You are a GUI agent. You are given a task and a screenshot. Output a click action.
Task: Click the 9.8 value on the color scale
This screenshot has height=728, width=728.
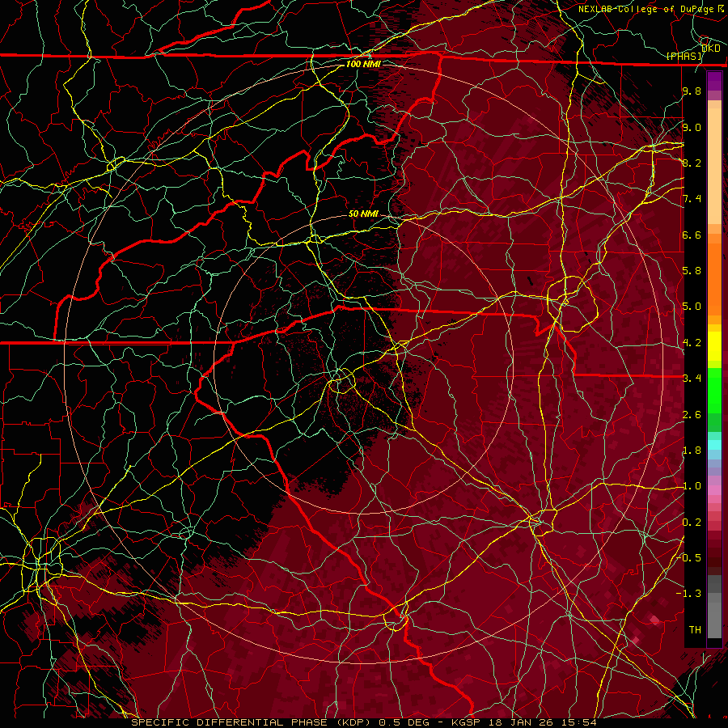click(692, 91)
